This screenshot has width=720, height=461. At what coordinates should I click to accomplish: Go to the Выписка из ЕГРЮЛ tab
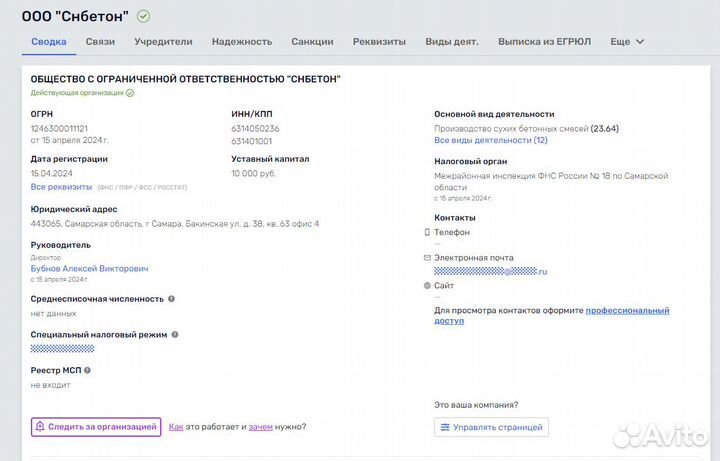[544, 42]
